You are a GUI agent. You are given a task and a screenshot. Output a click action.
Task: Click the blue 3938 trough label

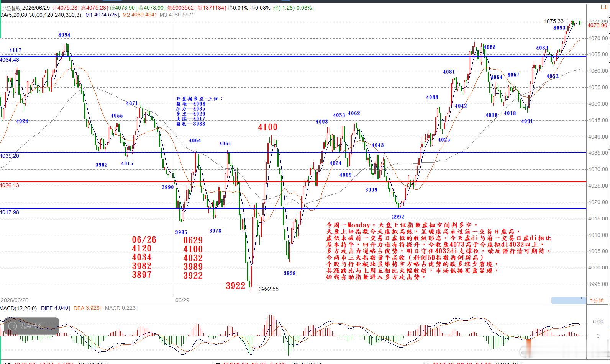(290, 273)
